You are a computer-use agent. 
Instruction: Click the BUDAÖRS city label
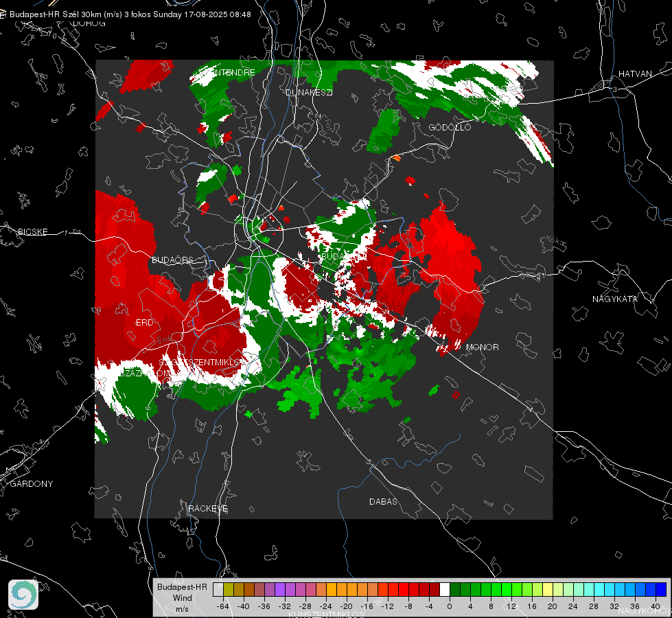[x=172, y=260]
